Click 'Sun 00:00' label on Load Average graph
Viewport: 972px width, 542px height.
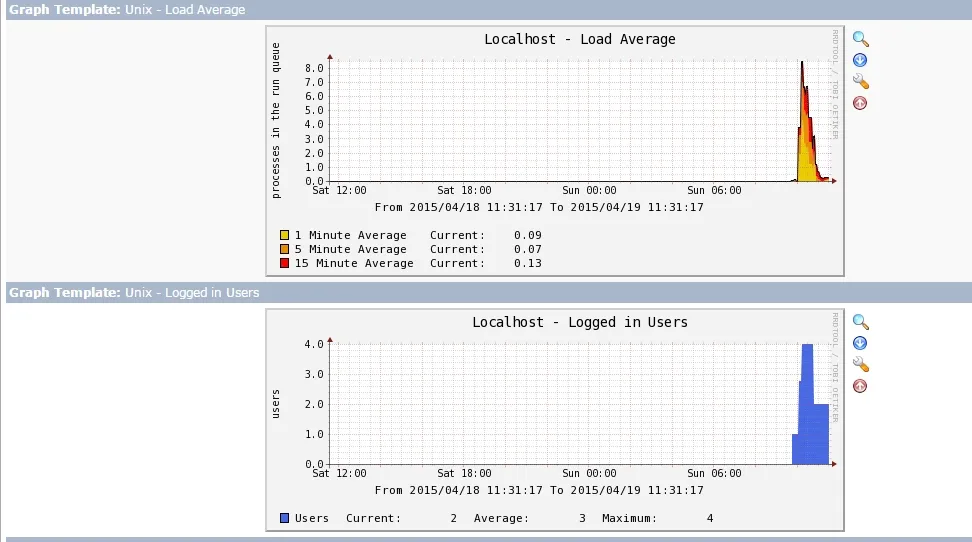click(x=589, y=190)
